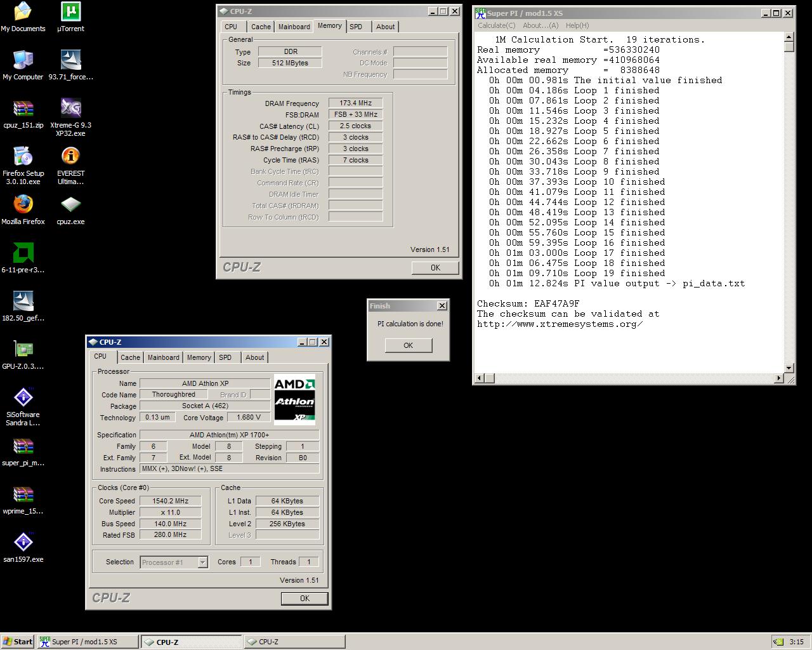Switch to CPU tab in Memory CPU-Z window

pyautogui.click(x=231, y=27)
